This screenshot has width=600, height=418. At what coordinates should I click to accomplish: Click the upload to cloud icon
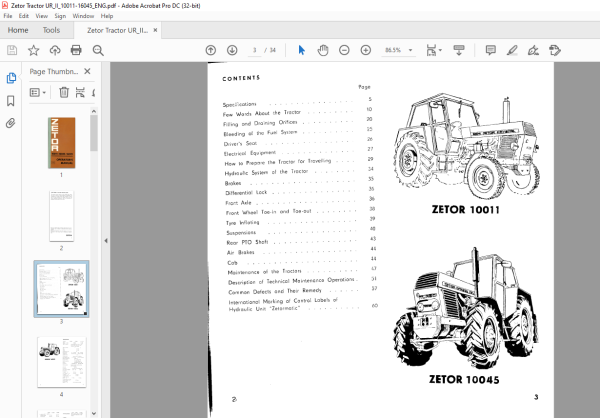coord(55,50)
